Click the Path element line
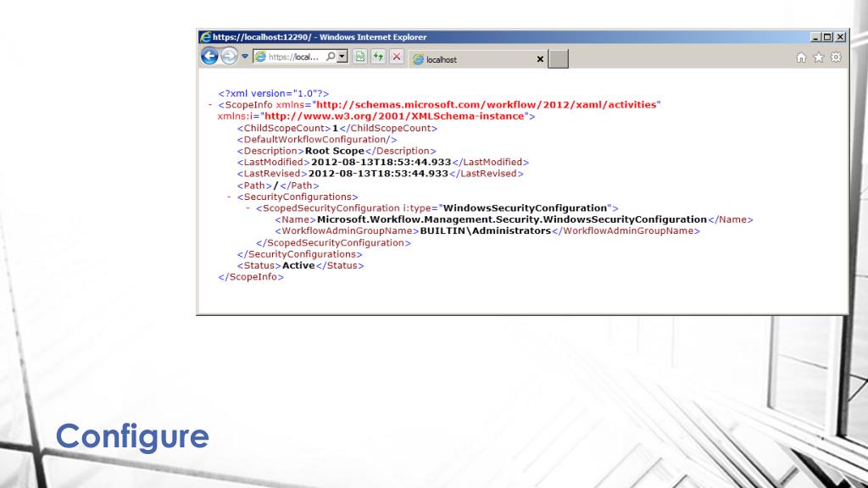Viewport: 868px width, 488px height. point(278,186)
